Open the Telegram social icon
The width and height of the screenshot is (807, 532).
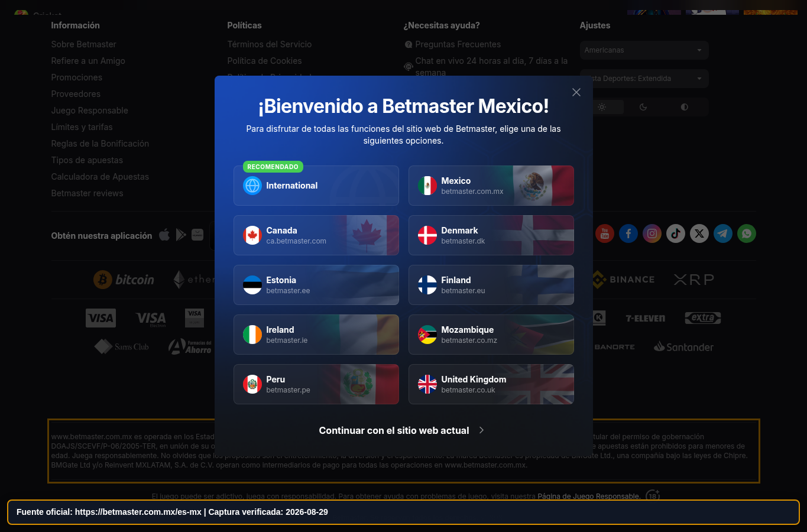723,233
